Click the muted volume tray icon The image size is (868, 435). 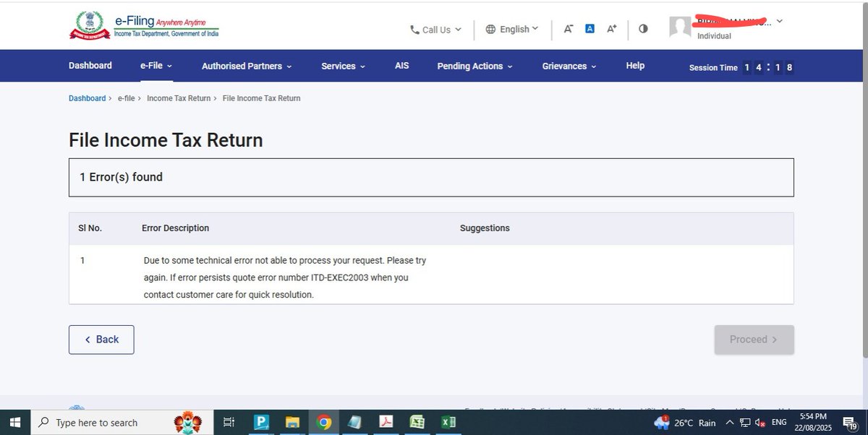click(759, 423)
